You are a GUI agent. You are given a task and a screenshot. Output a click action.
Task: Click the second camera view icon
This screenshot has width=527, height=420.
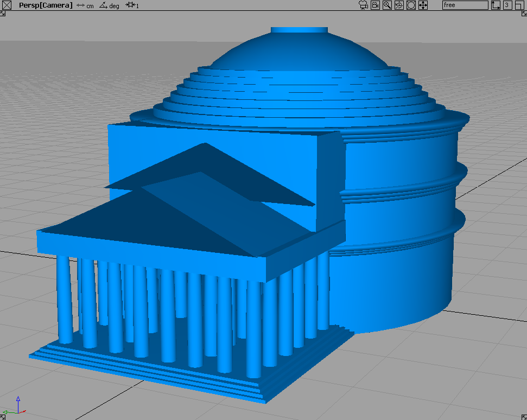(x=374, y=5)
